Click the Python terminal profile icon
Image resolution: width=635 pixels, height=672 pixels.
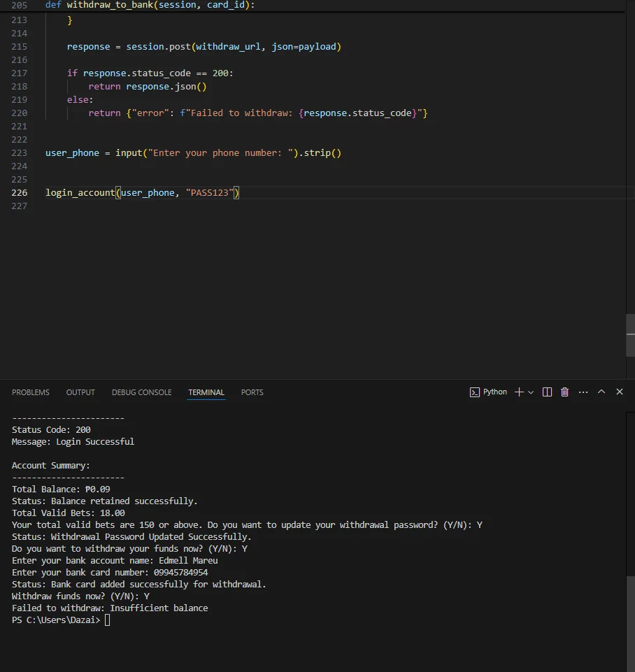coord(474,392)
